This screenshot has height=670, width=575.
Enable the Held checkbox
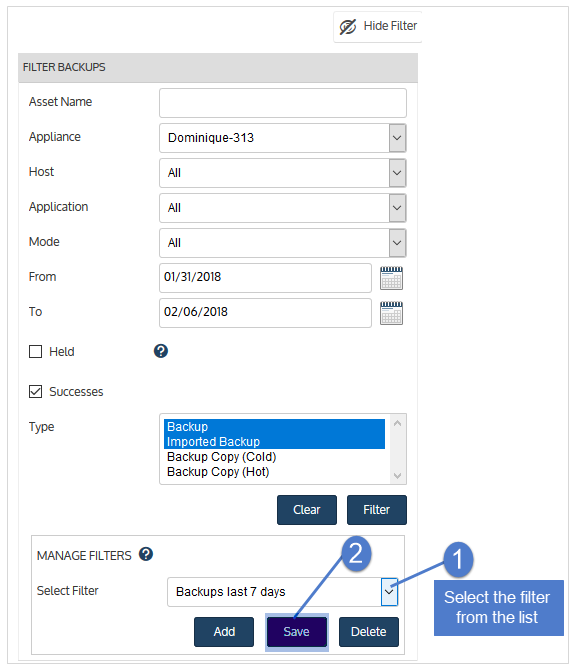[35, 352]
